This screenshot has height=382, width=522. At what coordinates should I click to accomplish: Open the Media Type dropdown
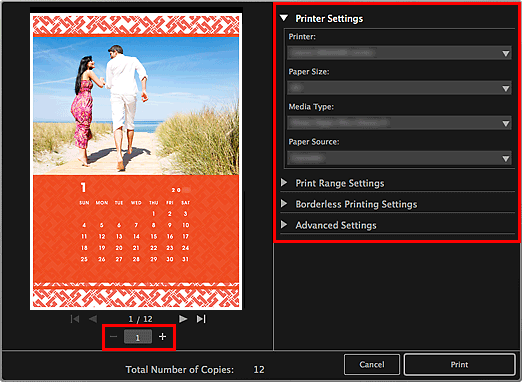point(399,123)
